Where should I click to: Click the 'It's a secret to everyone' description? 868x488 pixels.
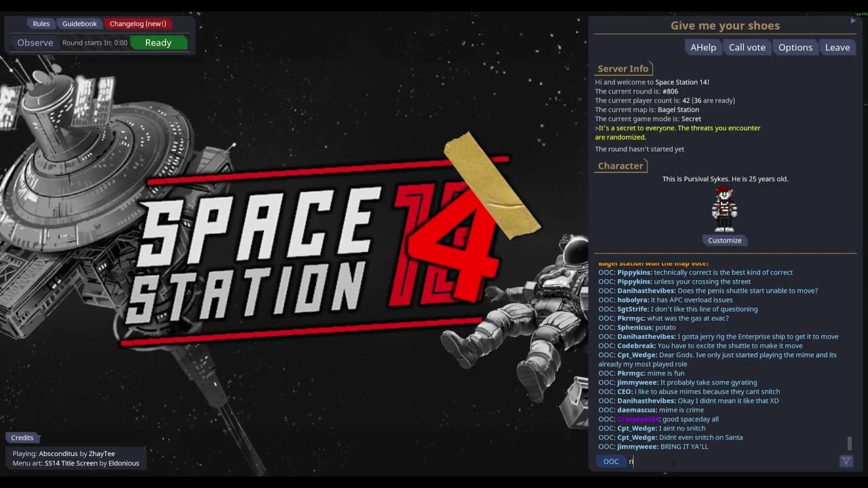point(678,132)
